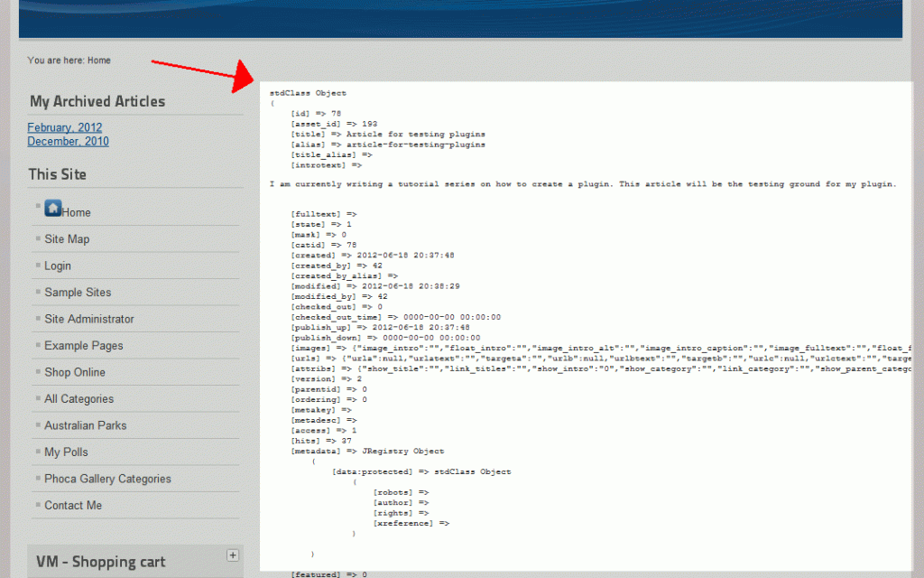924x578 pixels.
Task: Open the Login menu item
Action: (58, 266)
